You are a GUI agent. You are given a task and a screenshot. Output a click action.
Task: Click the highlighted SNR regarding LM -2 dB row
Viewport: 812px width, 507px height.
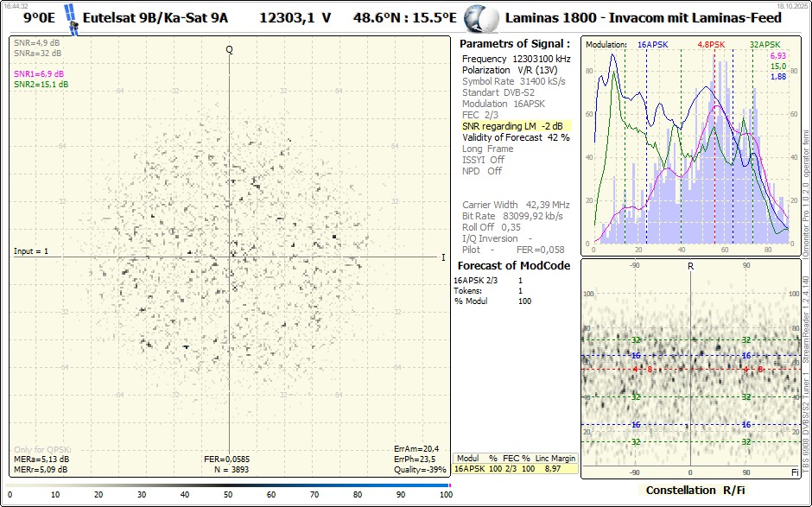pos(517,126)
